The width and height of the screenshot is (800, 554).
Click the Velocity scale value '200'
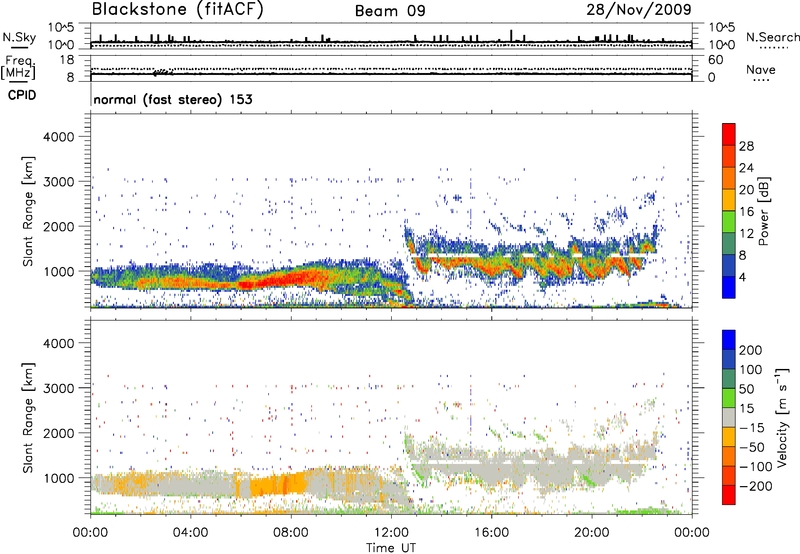(x=751, y=350)
